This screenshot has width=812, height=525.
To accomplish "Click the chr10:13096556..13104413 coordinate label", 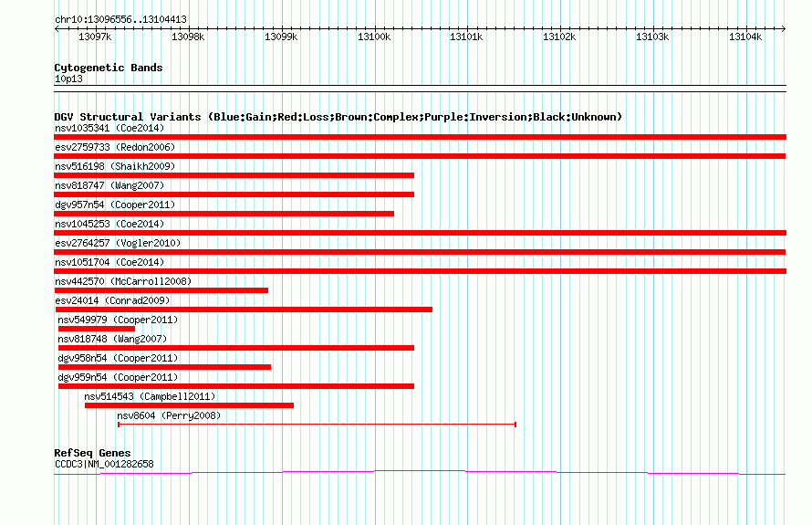I will pos(120,19).
